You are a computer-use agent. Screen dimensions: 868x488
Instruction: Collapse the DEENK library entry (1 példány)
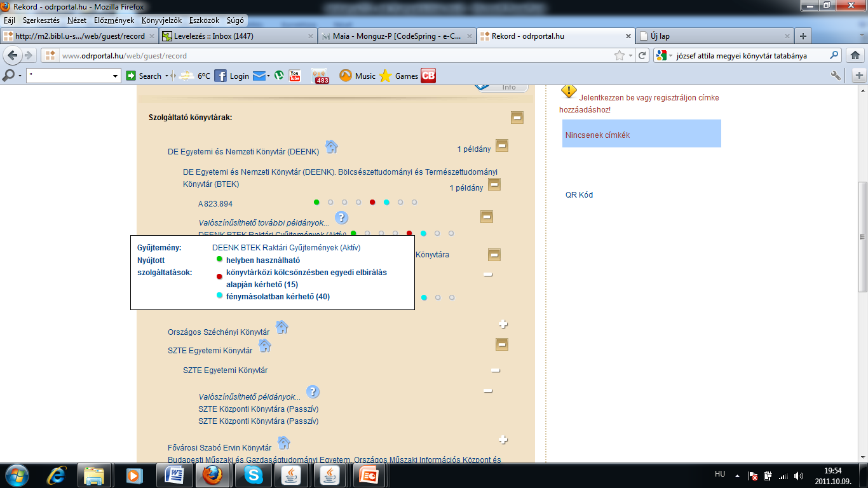pos(502,146)
